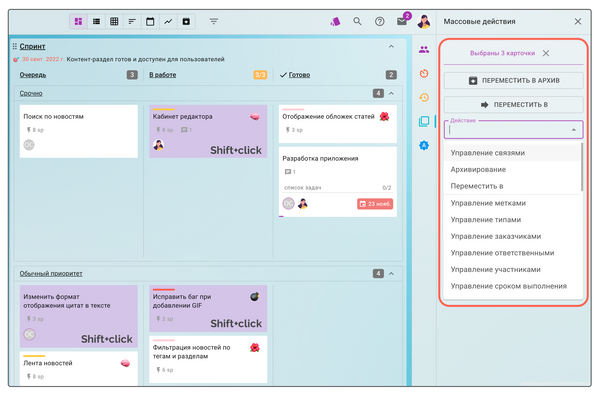This screenshot has width=600, height=395.
Task: Click the 23 нояб. due date badge
Action: point(375,204)
